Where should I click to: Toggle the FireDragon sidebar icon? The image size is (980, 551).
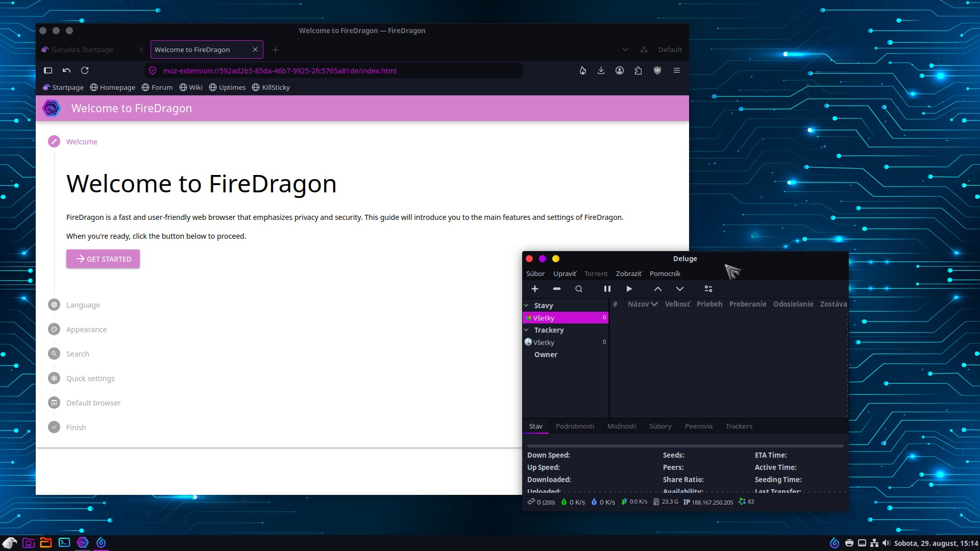[48, 70]
